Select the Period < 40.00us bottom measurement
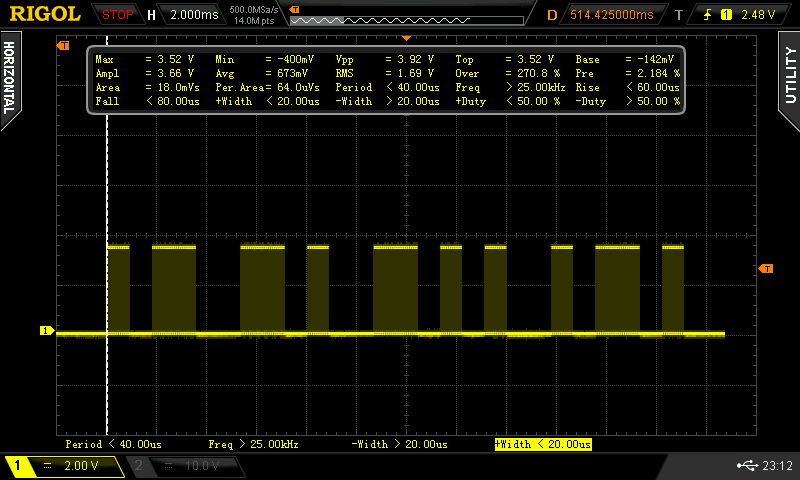This screenshot has width=800, height=480. coord(113,444)
